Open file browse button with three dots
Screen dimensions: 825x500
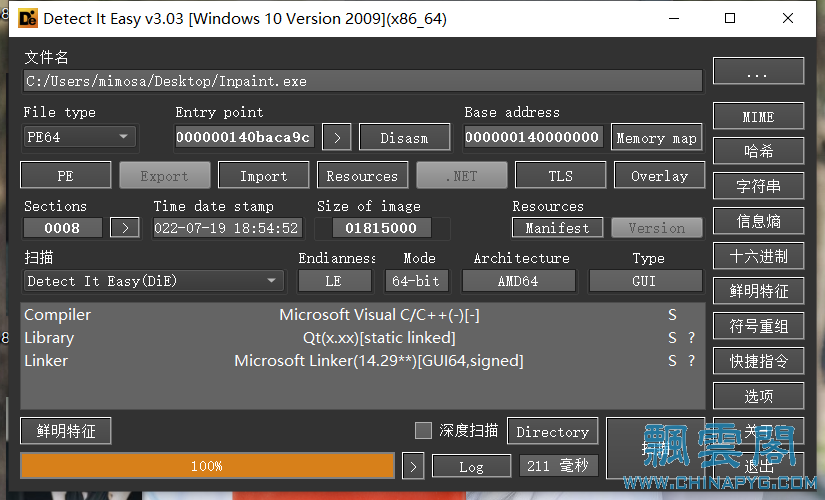tap(758, 71)
